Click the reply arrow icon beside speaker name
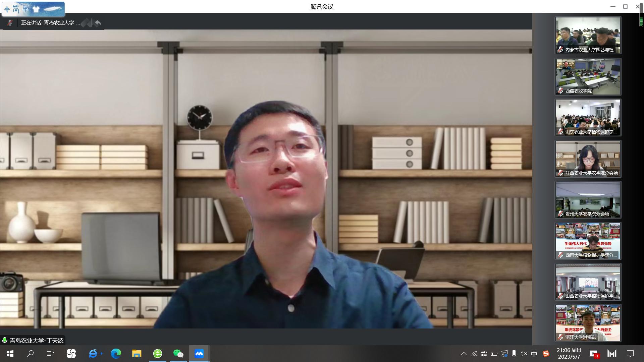Viewport: 644px width, 362px height. coord(98,23)
